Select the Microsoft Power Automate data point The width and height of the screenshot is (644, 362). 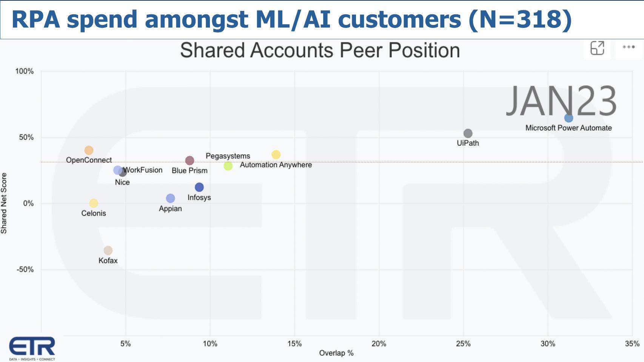click(x=569, y=118)
